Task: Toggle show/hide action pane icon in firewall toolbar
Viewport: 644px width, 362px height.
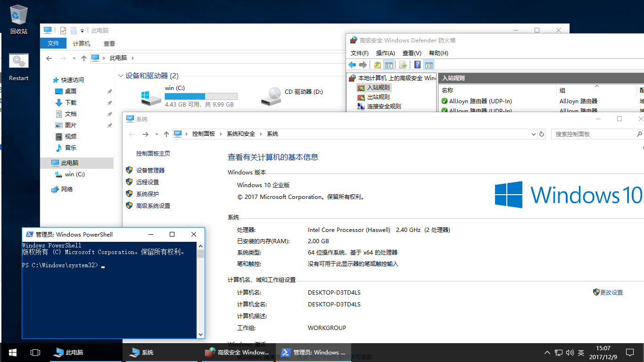Action: tap(429, 65)
